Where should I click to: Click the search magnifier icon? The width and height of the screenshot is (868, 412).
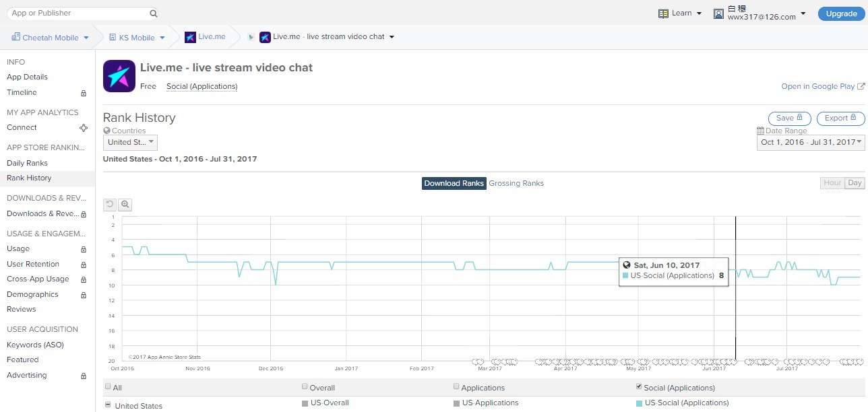coord(154,13)
